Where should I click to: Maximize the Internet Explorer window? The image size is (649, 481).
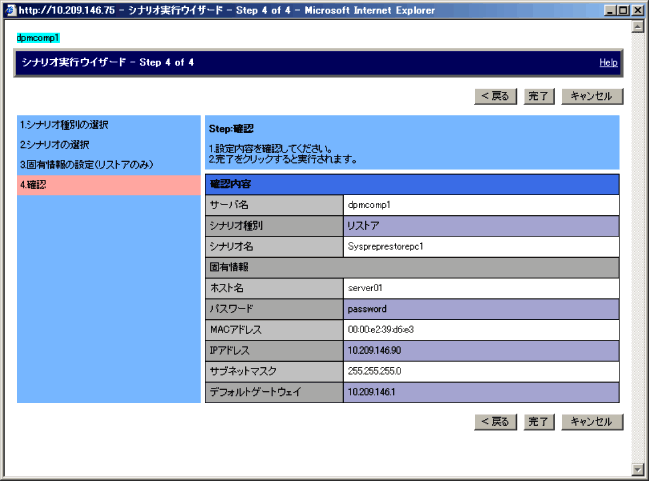pyautogui.click(x=623, y=10)
